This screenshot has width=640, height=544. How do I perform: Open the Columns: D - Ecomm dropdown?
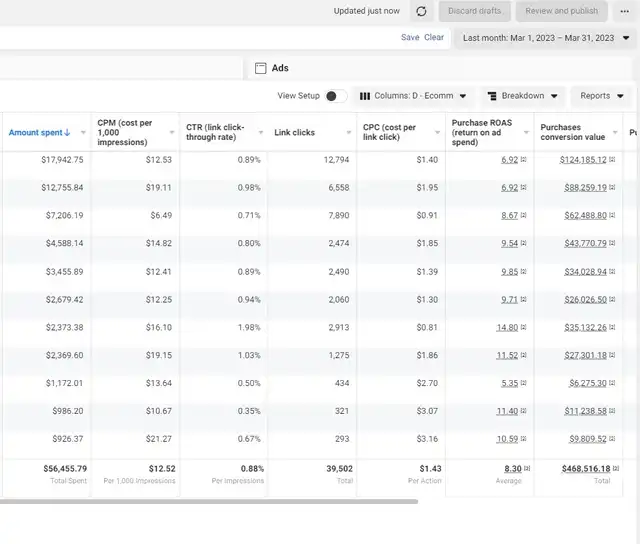coord(413,96)
